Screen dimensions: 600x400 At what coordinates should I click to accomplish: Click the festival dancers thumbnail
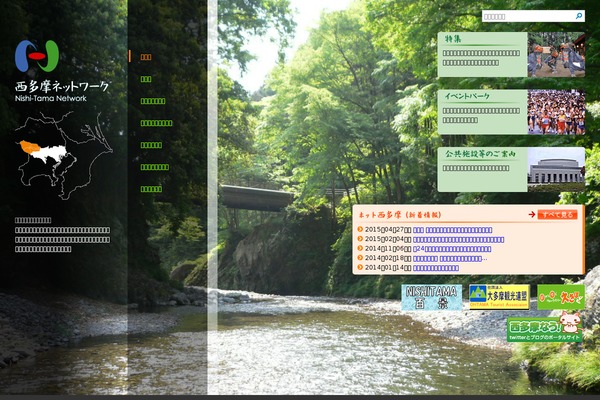(556, 54)
